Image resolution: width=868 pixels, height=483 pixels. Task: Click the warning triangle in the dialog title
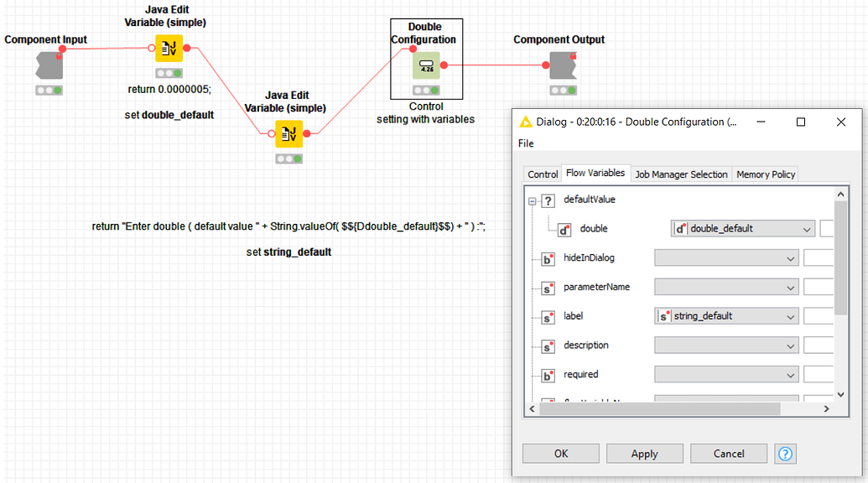click(524, 122)
